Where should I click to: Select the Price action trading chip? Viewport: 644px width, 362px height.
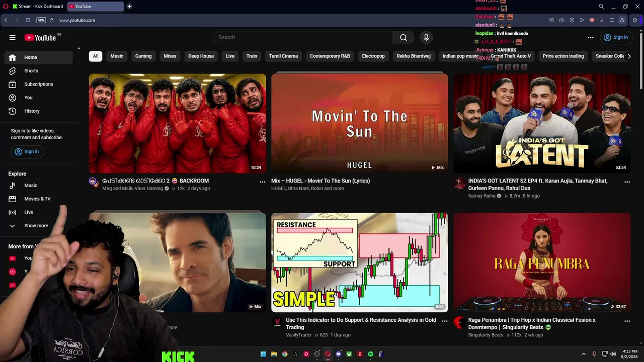click(x=563, y=56)
